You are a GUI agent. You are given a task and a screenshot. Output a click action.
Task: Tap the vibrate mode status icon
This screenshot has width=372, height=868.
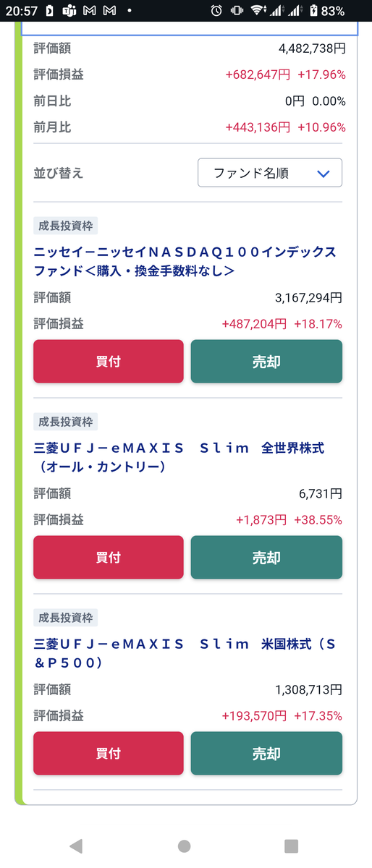(x=237, y=11)
